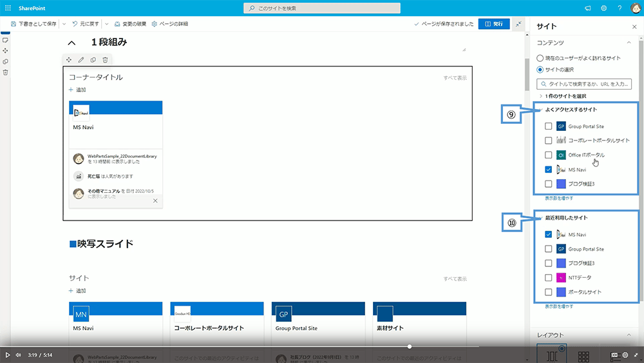Click the duplicate web part icon
The image size is (644, 363).
(93, 60)
